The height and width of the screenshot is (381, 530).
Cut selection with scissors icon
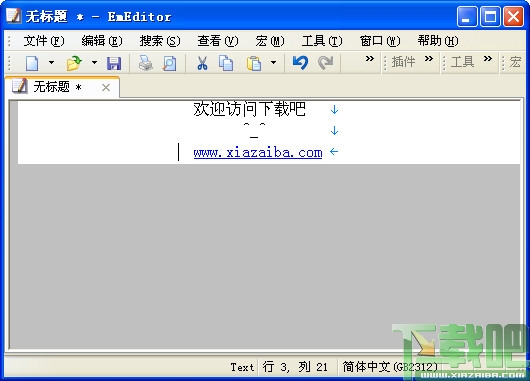tap(202, 63)
